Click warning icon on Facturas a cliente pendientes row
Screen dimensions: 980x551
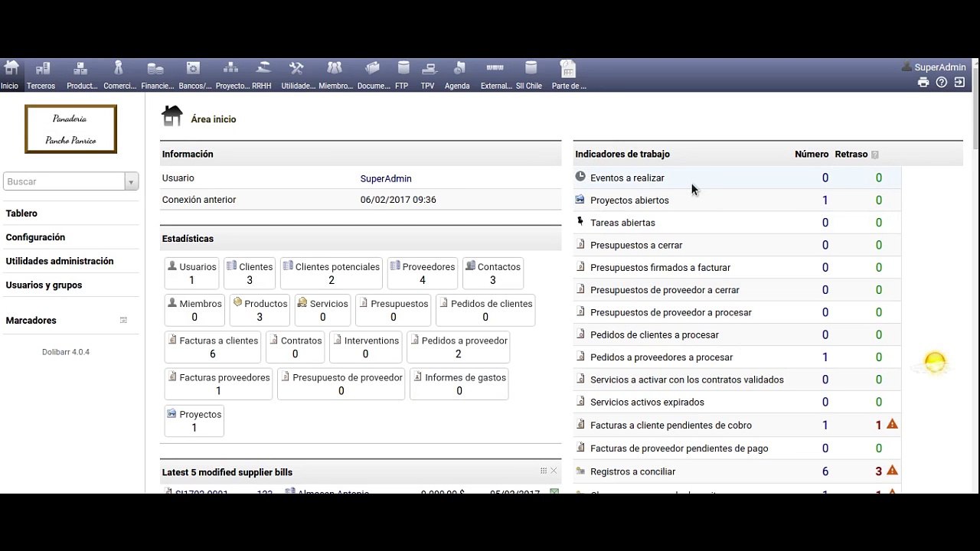(x=892, y=424)
